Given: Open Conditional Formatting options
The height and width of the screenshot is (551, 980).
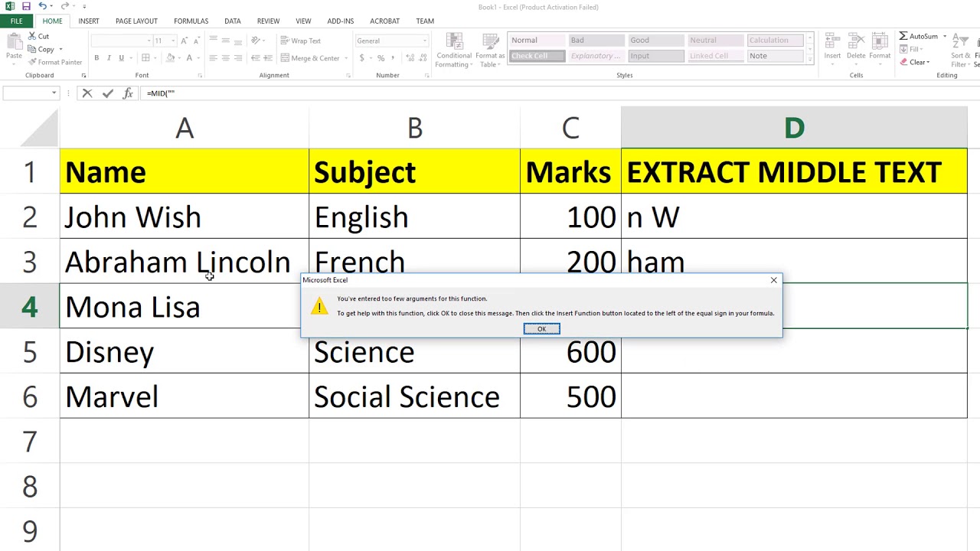Looking at the screenshot, I should 453,49.
